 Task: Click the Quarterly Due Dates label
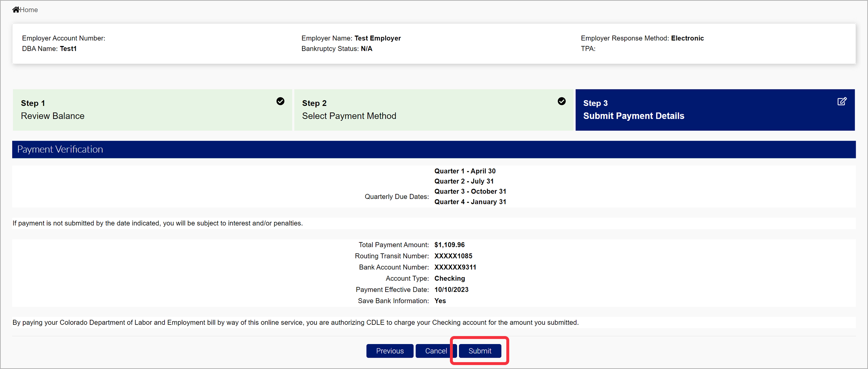pos(397,196)
